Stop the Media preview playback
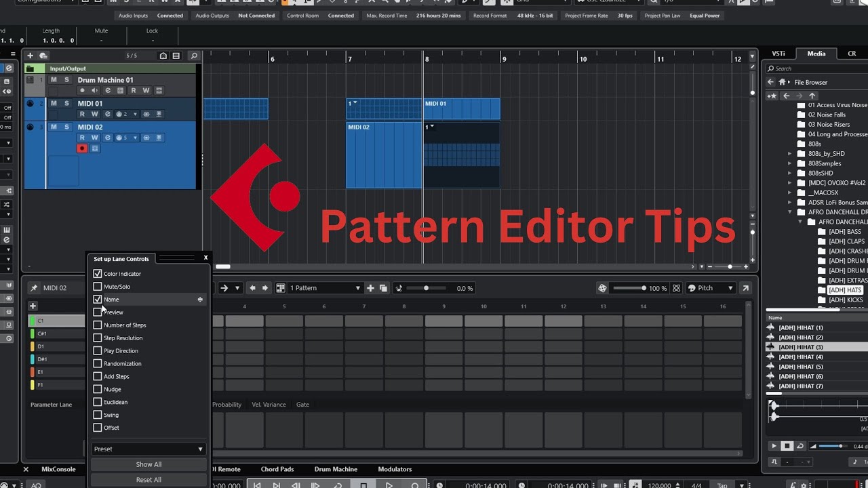The image size is (868, 488). (787, 446)
